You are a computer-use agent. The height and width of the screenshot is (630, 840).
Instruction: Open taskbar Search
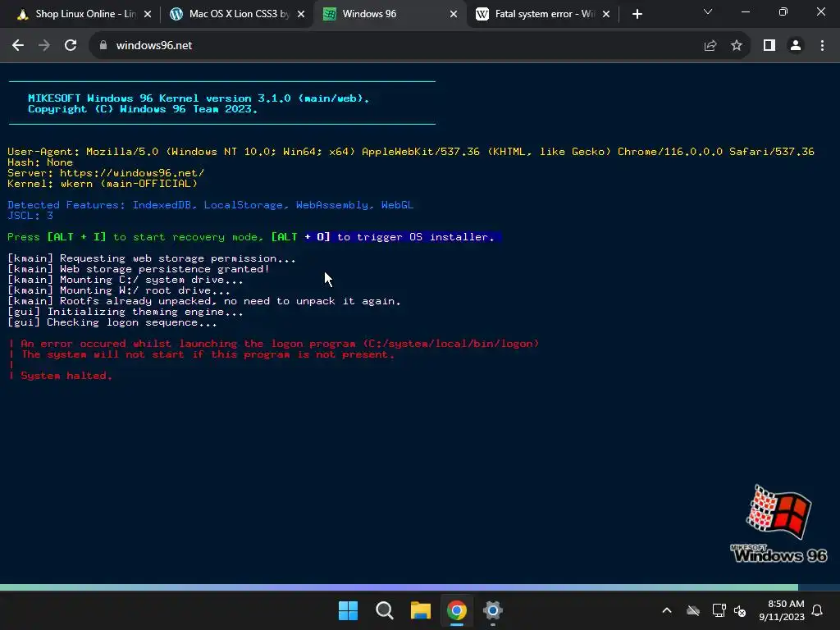[x=385, y=610]
